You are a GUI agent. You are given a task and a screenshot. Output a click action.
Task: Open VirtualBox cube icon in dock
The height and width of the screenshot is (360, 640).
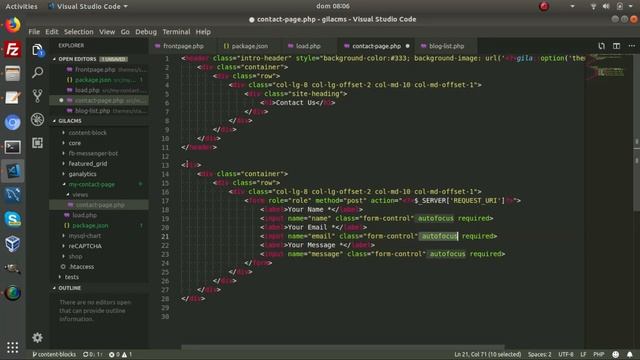pos(13,244)
